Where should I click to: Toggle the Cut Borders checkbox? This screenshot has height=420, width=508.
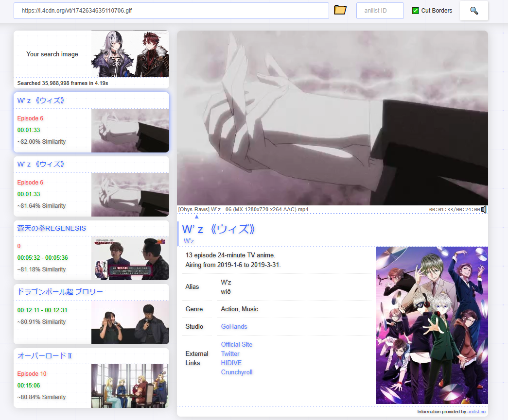pyautogui.click(x=415, y=11)
